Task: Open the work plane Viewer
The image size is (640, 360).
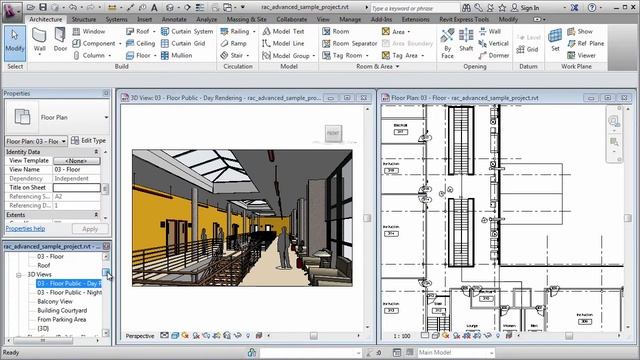Action: tap(582, 56)
